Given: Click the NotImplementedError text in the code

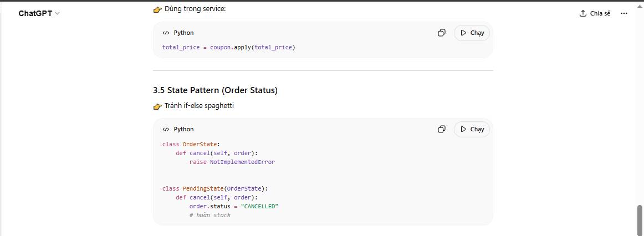Looking at the screenshot, I should click(242, 162).
